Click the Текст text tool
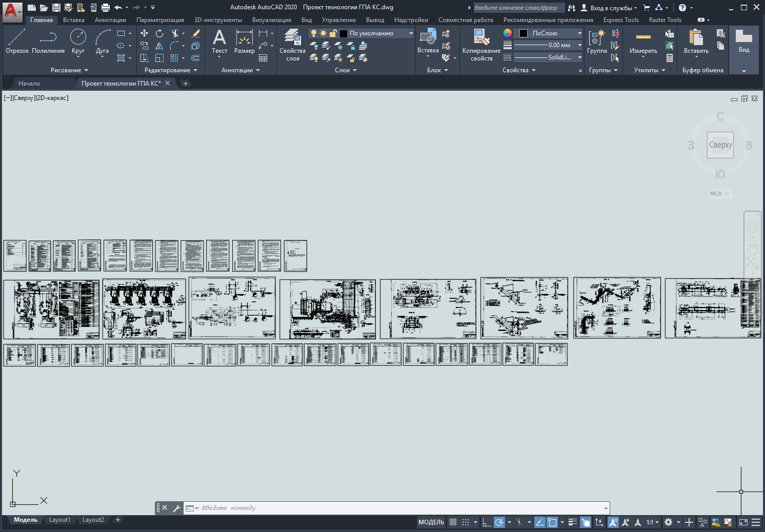The width and height of the screenshot is (765, 532). tap(219, 41)
